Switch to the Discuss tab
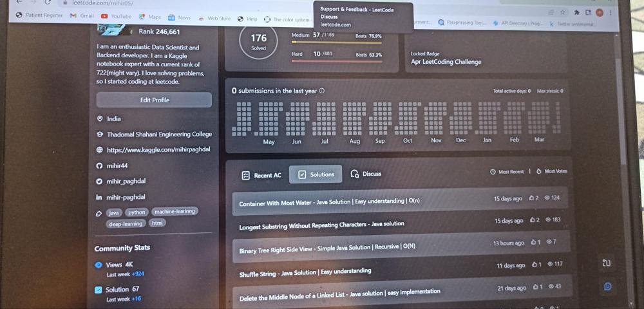644x309 pixels. pos(366,174)
